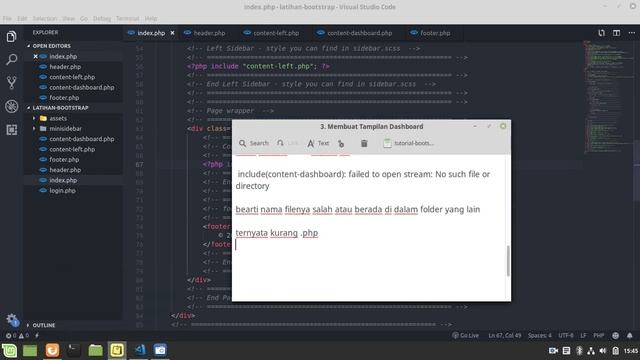Open the Search view in activity bar

tap(11, 60)
